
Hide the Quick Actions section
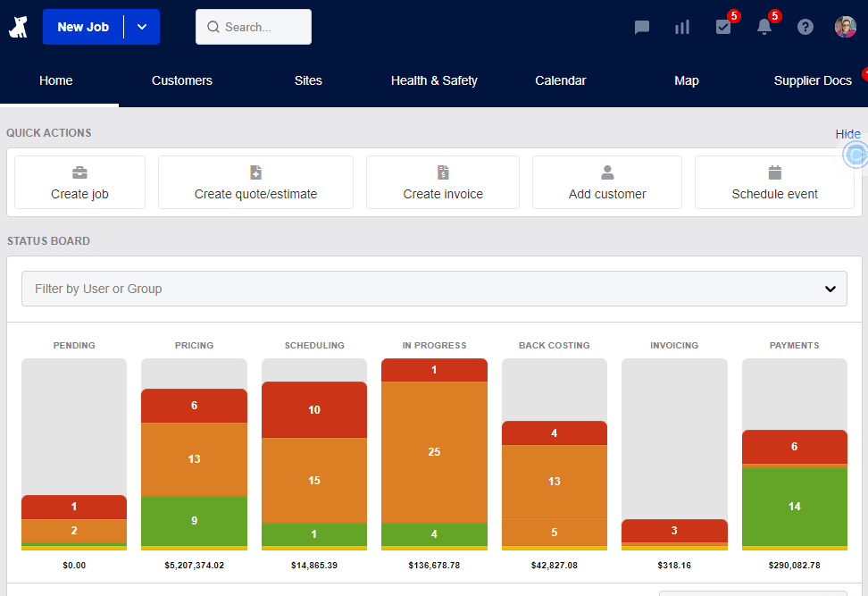(847, 134)
